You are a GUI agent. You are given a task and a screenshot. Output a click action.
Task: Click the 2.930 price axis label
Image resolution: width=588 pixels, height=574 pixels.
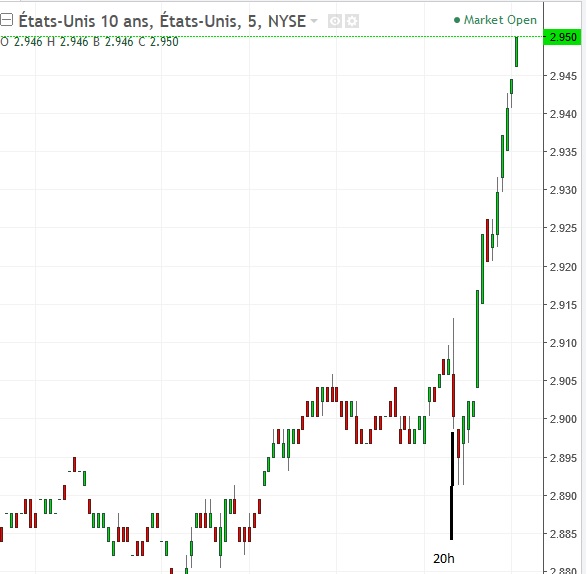pyautogui.click(x=563, y=190)
